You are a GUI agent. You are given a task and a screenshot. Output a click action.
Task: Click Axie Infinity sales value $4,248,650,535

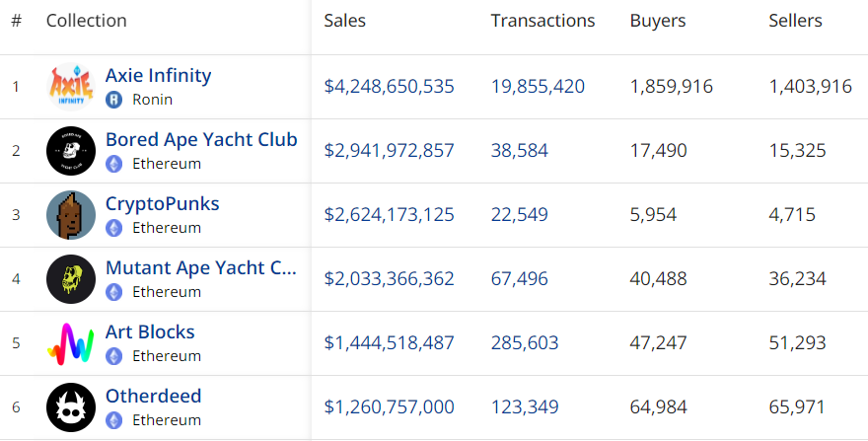coord(390,87)
